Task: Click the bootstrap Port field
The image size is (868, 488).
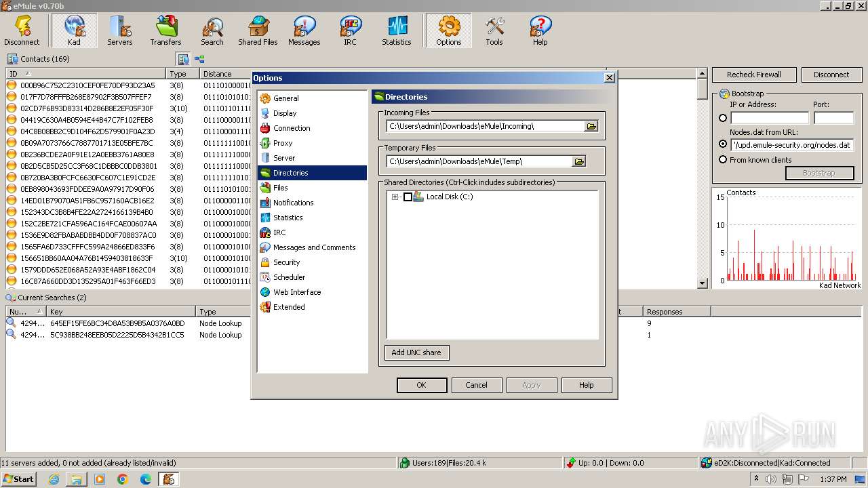Action: [833, 118]
